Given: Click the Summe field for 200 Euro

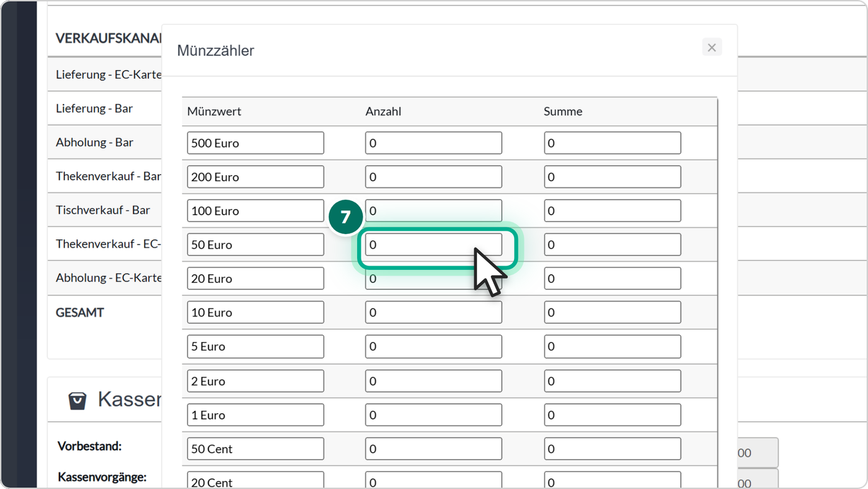Looking at the screenshot, I should (x=613, y=177).
